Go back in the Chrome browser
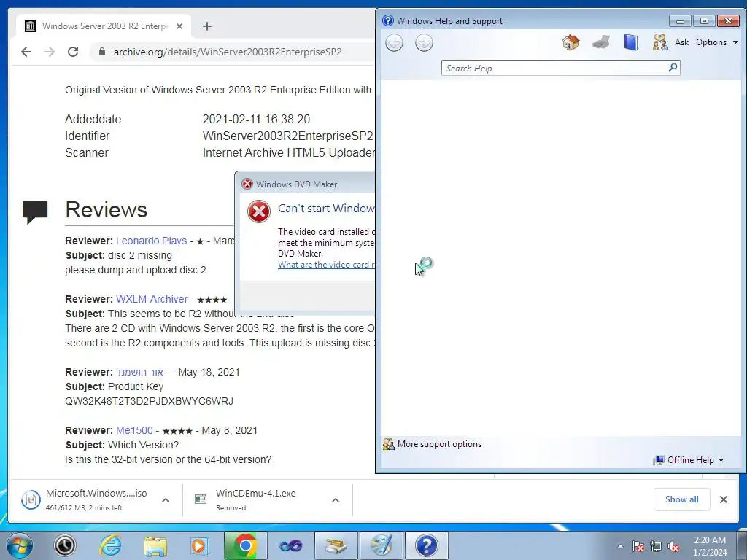The image size is (747, 560). (x=26, y=52)
